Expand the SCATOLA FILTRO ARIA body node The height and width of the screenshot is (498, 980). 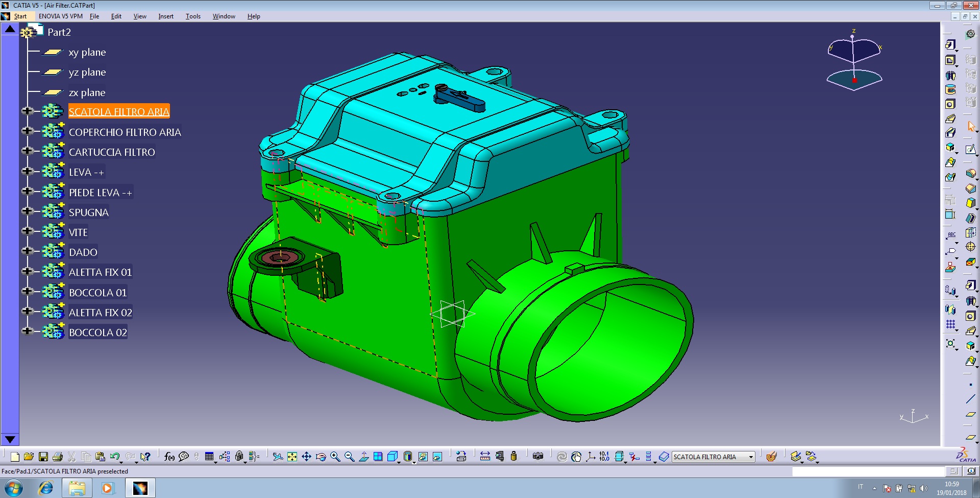[28, 111]
